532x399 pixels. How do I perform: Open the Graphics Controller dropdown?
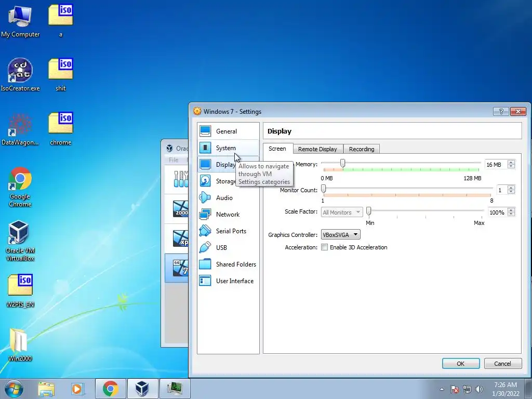(x=341, y=234)
